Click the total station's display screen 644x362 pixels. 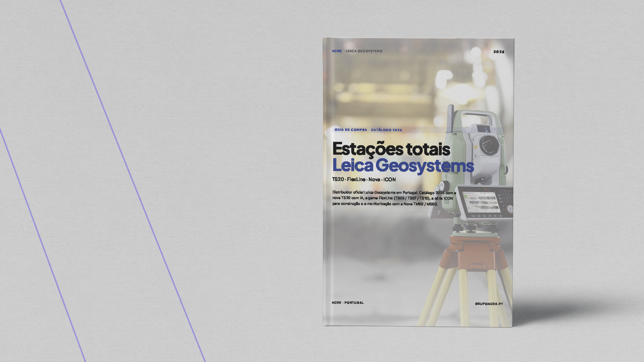click(x=481, y=202)
